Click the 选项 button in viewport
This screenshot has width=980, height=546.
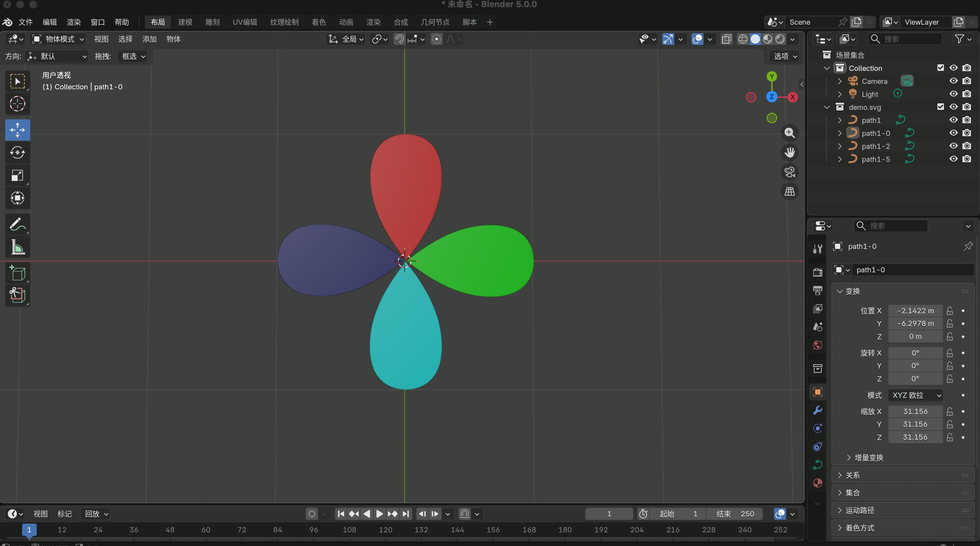pyautogui.click(x=785, y=56)
